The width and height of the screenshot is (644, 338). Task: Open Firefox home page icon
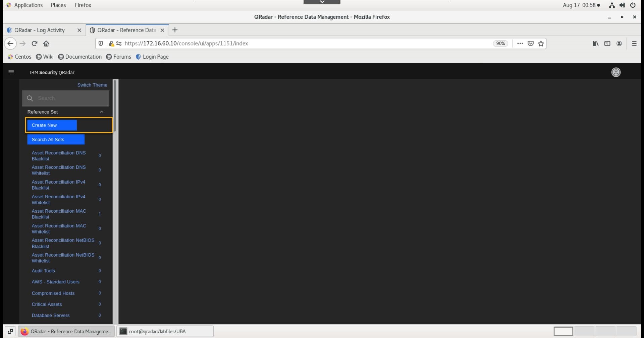46,44
